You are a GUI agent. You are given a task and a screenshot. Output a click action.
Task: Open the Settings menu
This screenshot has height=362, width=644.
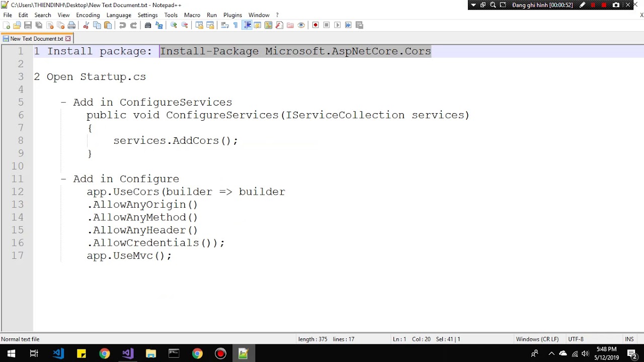(147, 15)
